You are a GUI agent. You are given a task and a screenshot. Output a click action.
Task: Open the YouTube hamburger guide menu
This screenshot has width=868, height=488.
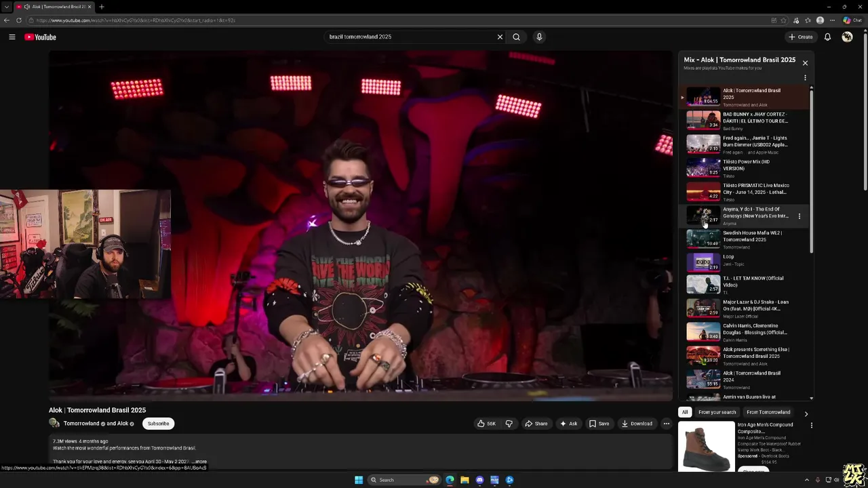tap(12, 37)
